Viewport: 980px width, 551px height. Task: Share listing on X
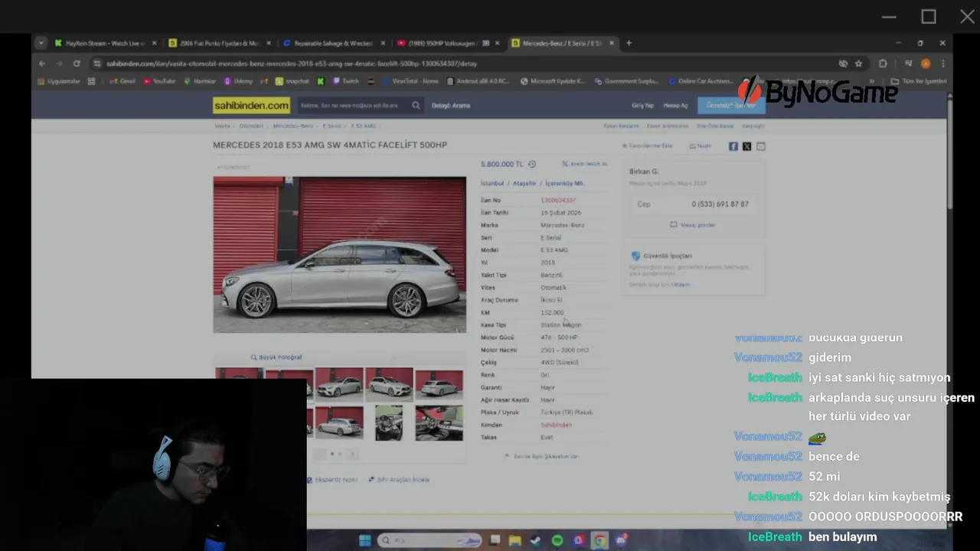point(746,146)
